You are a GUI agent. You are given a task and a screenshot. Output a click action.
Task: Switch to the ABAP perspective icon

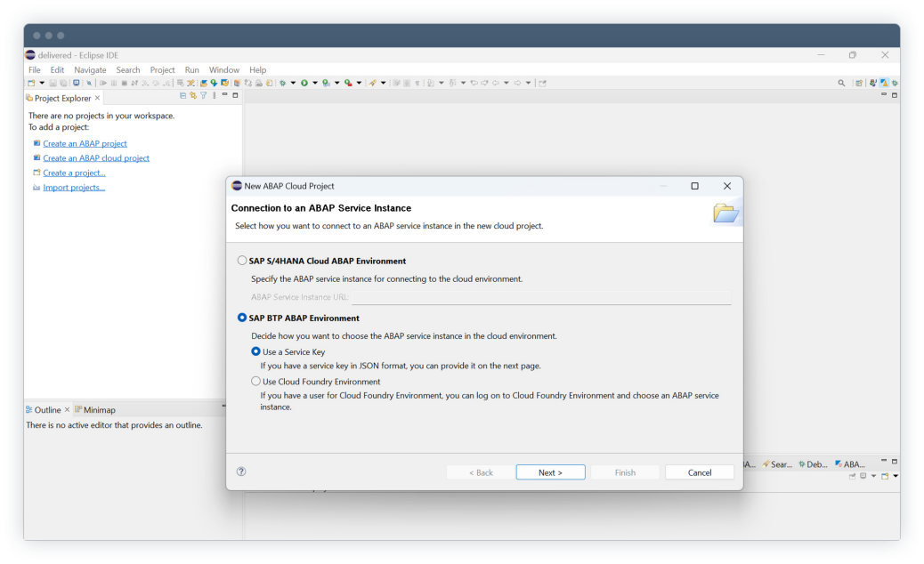tap(885, 83)
